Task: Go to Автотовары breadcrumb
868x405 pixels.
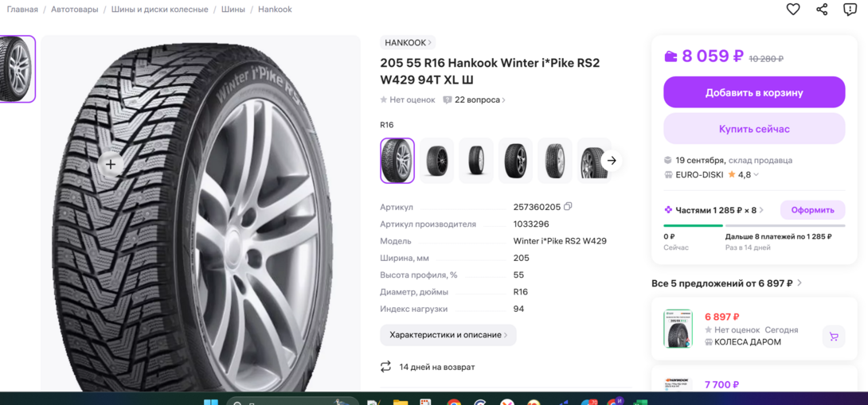Action: [x=75, y=10]
